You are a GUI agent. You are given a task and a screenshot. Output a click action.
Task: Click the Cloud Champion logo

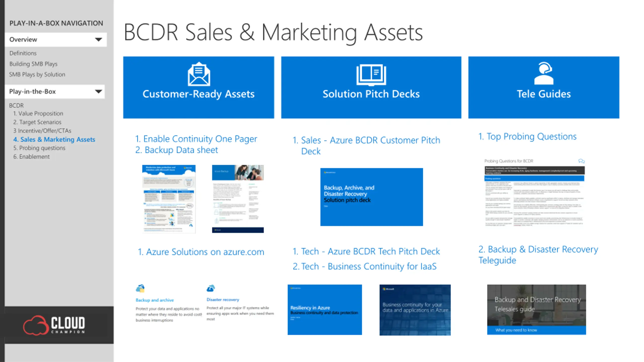54,325
